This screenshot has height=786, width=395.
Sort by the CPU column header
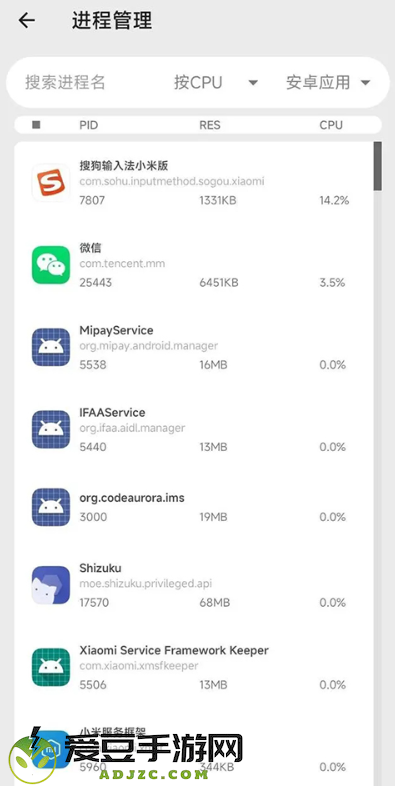coord(331,125)
